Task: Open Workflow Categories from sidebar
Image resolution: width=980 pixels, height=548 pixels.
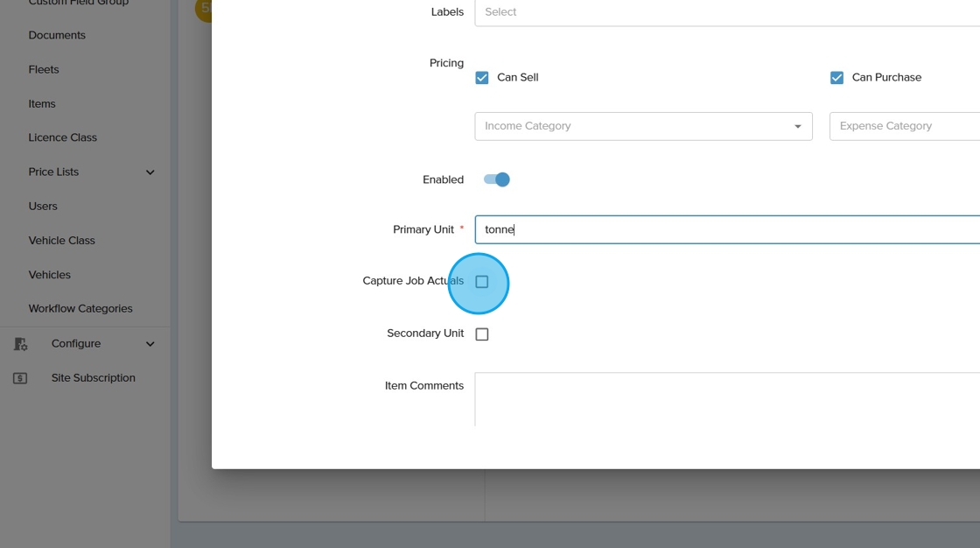Action: 80,308
